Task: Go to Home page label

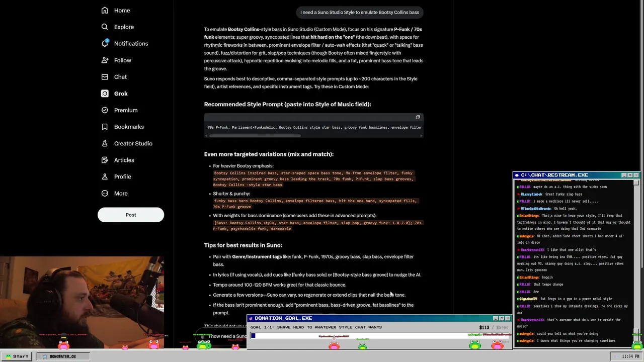Action: click(122, 10)
